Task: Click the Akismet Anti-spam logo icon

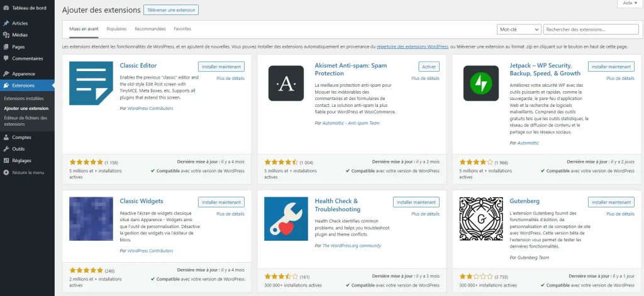Action: click(286, 84)
